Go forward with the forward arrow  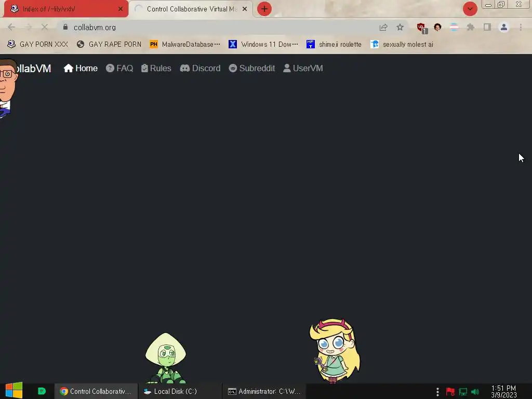coord(28,27)
